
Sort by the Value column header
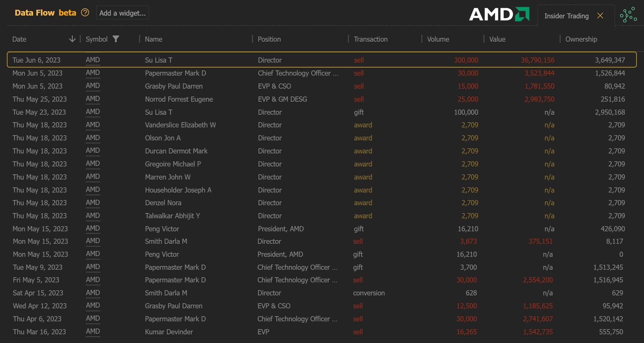point(497,39)
